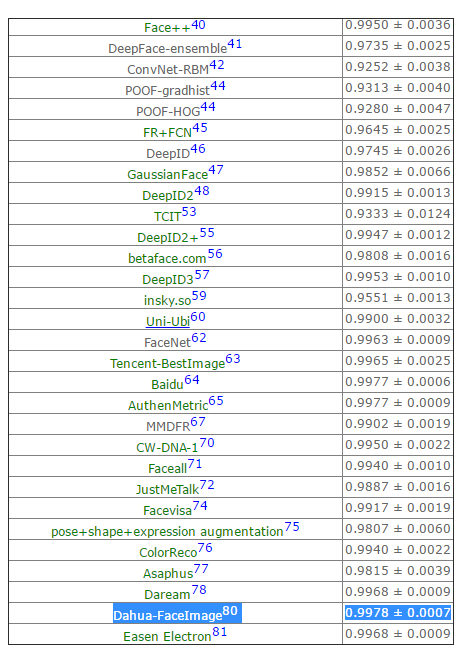The height and width of the screenshot is (650, 474).
Task: Open the FR+FCN method link
Action: [x=168, y=133]
